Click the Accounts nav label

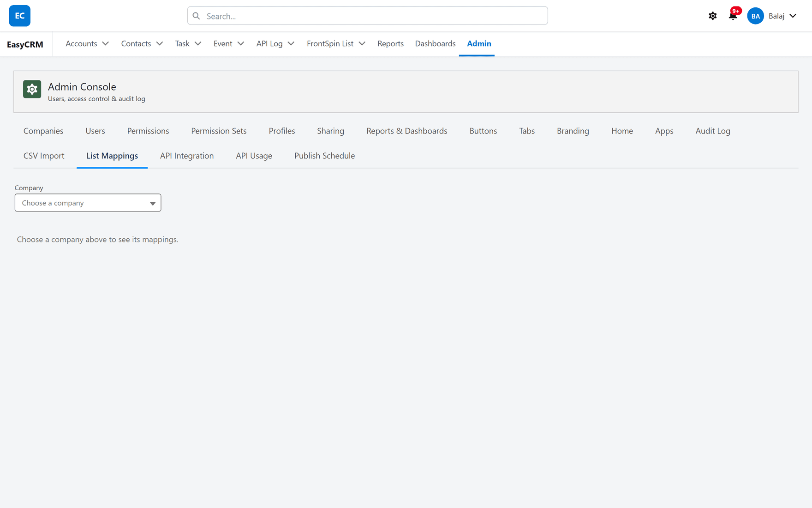click(81, 43)
